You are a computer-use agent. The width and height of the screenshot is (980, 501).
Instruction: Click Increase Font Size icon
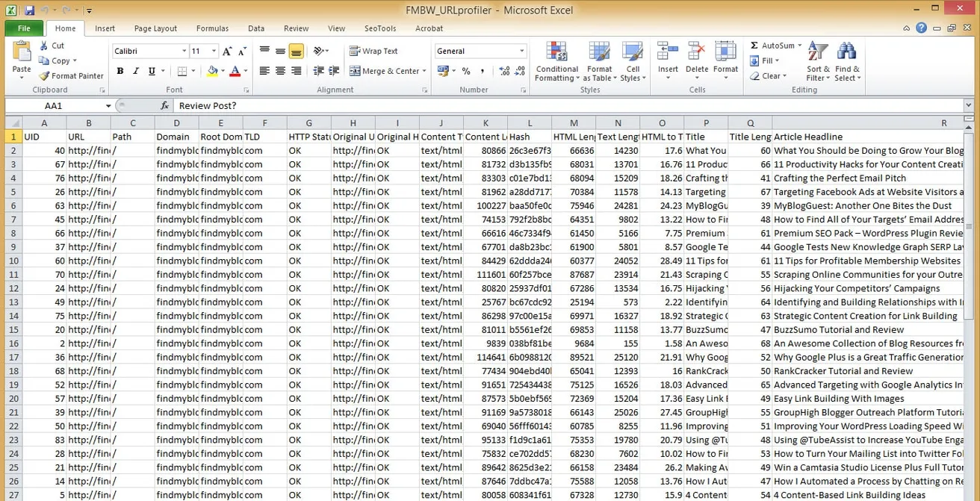click(227, 51)
